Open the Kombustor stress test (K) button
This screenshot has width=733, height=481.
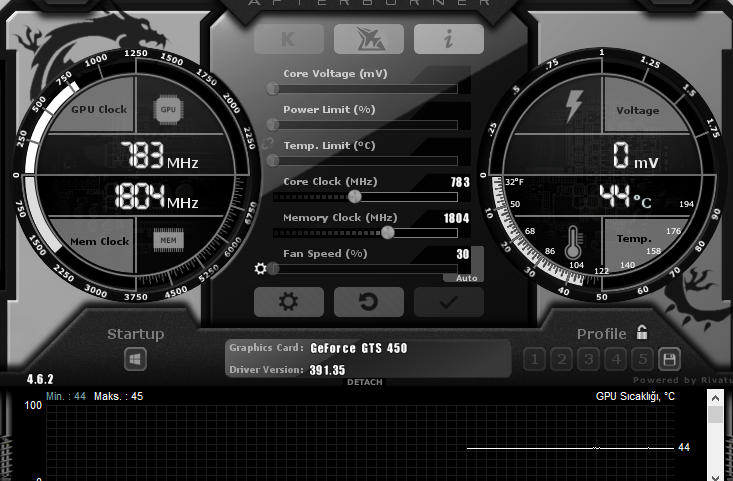click(289, 39)
